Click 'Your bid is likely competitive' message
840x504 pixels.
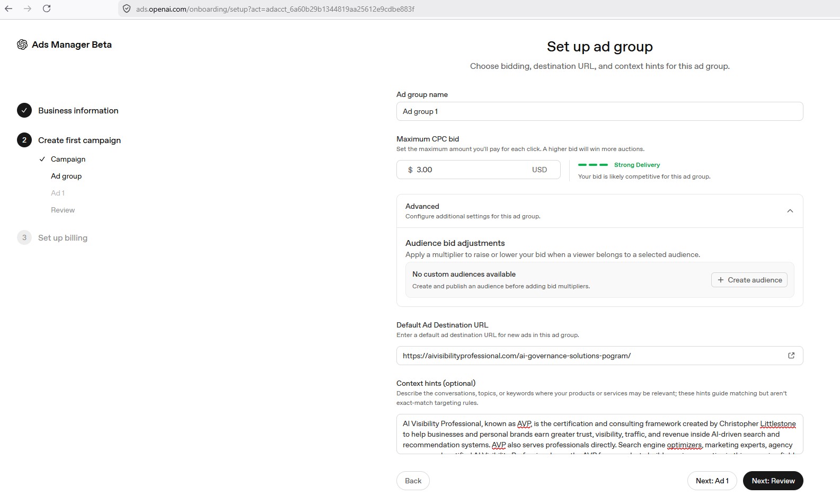coord(644,176)
